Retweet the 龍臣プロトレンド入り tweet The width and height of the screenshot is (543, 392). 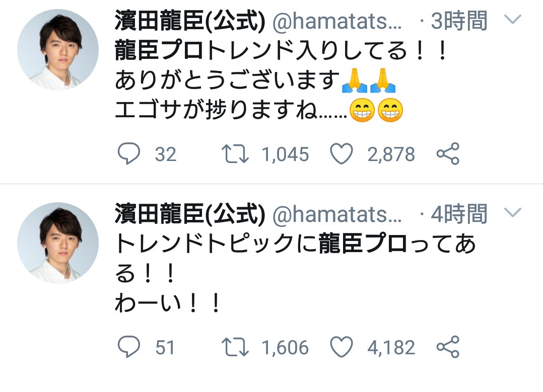(x=235, y=154)
